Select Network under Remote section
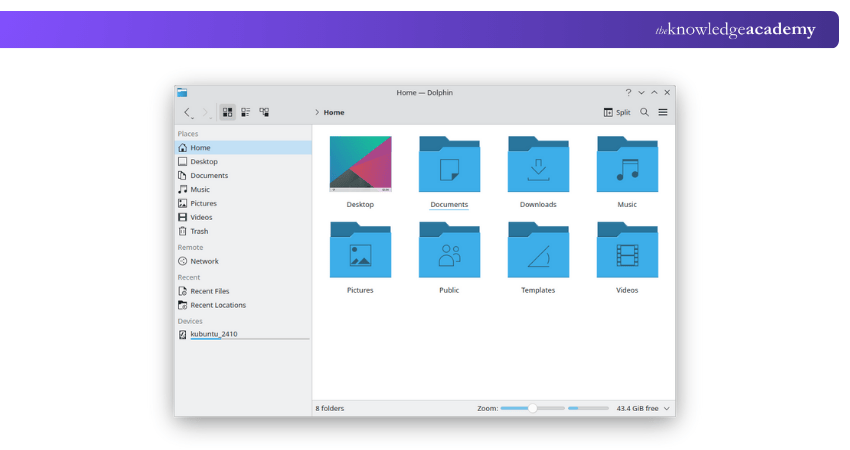This screenshot has height=450, width=850. point(204,261)
